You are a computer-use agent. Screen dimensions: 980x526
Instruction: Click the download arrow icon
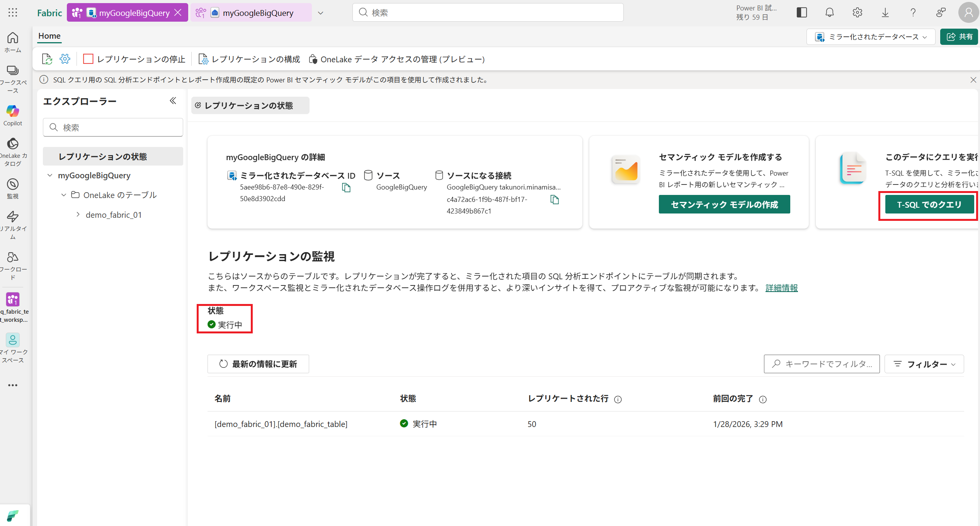click(885, 13)
